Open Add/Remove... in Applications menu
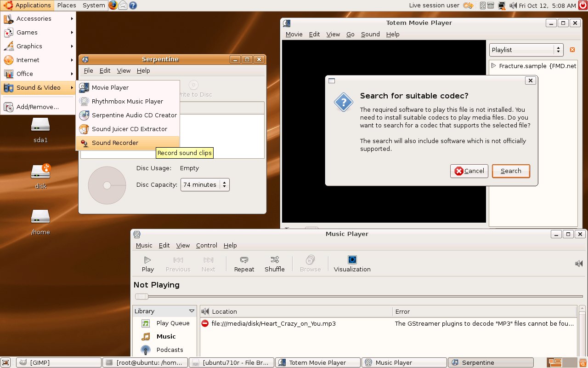Screen dimensions: 588x368 tap(38, 107)
